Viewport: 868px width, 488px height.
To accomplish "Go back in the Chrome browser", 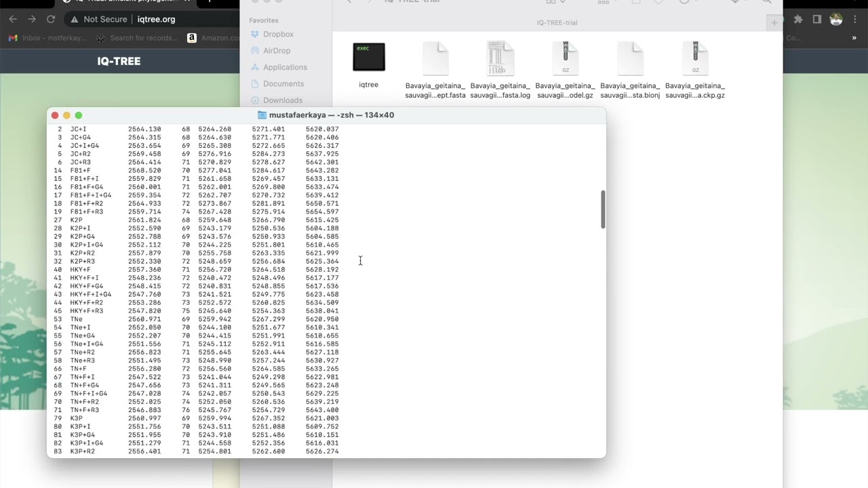I will [x=13, y=19].
